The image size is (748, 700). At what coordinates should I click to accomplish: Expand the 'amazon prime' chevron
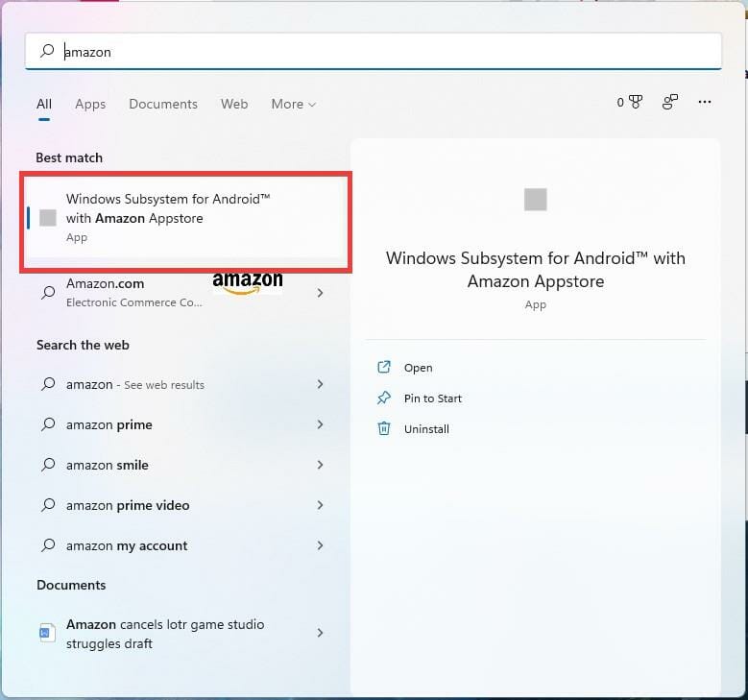(x=320, y=424)
